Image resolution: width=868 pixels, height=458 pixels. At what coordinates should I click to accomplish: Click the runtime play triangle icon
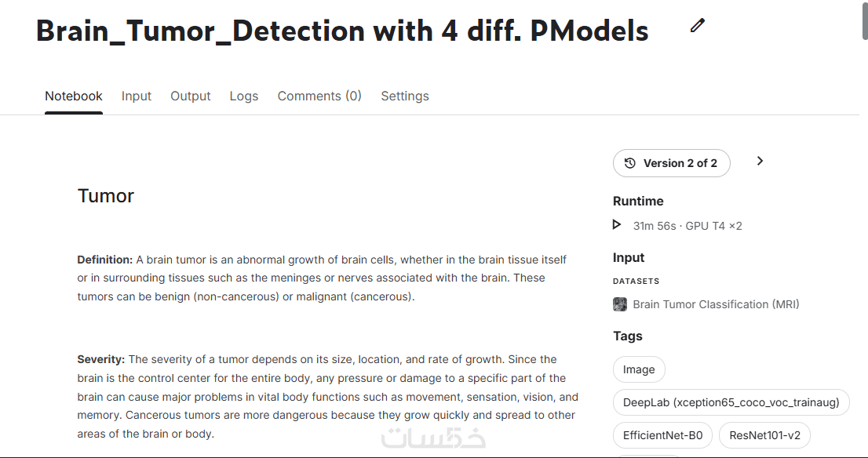[x=617, y=225]
